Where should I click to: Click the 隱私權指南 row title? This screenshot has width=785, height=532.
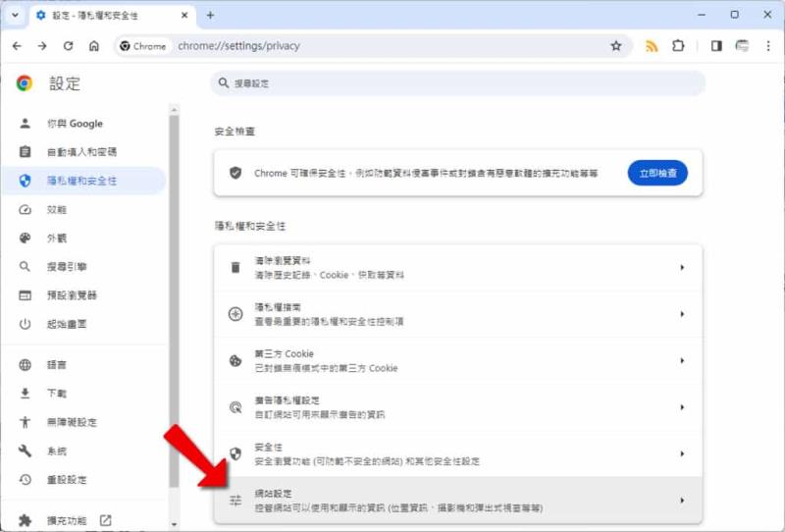point(278,307)
